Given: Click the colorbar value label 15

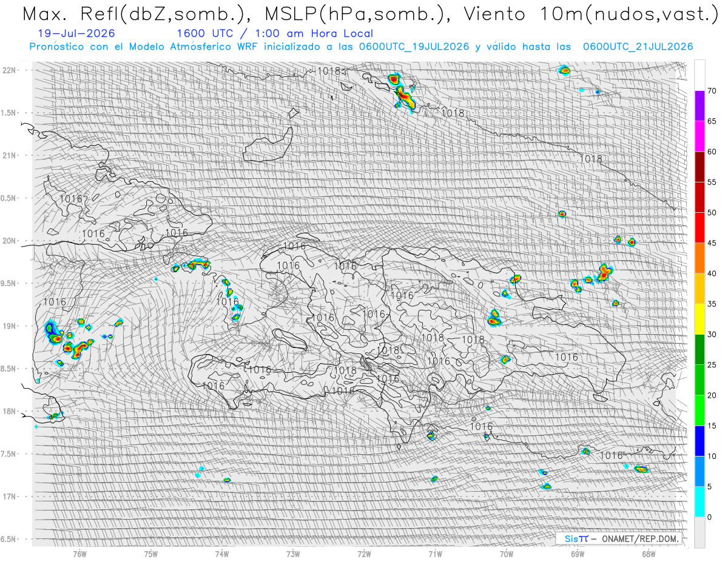Looking at the screenshot, I should coord(712,426).
